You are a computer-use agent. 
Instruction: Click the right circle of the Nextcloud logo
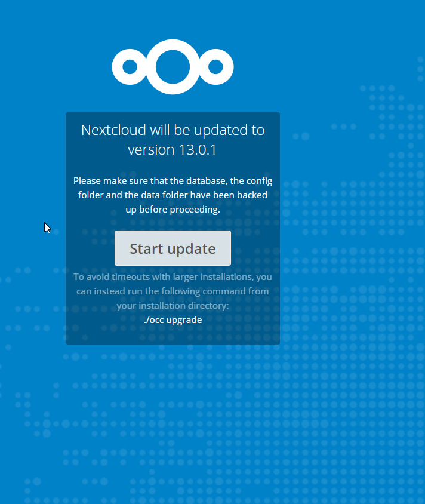click(x=215, y=67)
